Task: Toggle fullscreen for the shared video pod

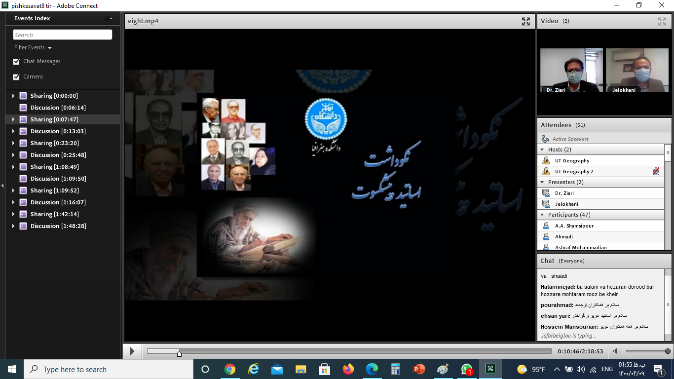Action: tap(526, 21)
